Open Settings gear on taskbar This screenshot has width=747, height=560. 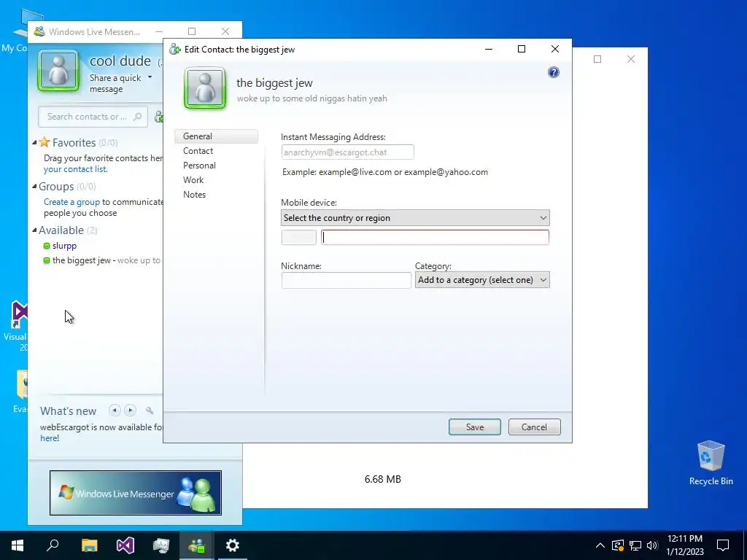[233, 545]
